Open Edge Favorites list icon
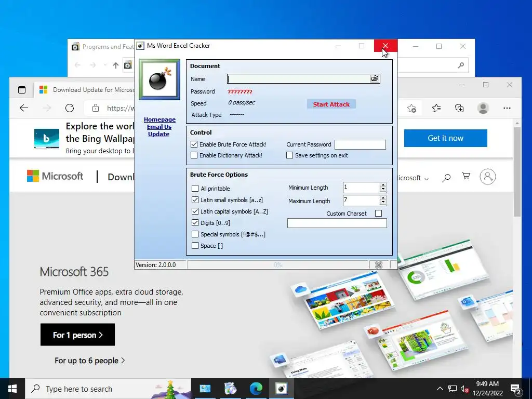The height and width of the screenshot is (399, 532). tap(436, 108)
